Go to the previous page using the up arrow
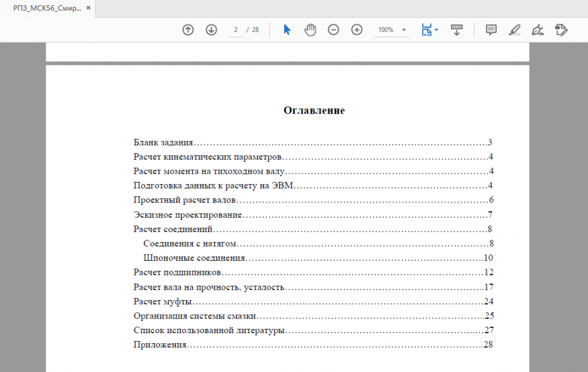Screen dimensions: 588x372 pyautogui.click(x=188, y=30)
